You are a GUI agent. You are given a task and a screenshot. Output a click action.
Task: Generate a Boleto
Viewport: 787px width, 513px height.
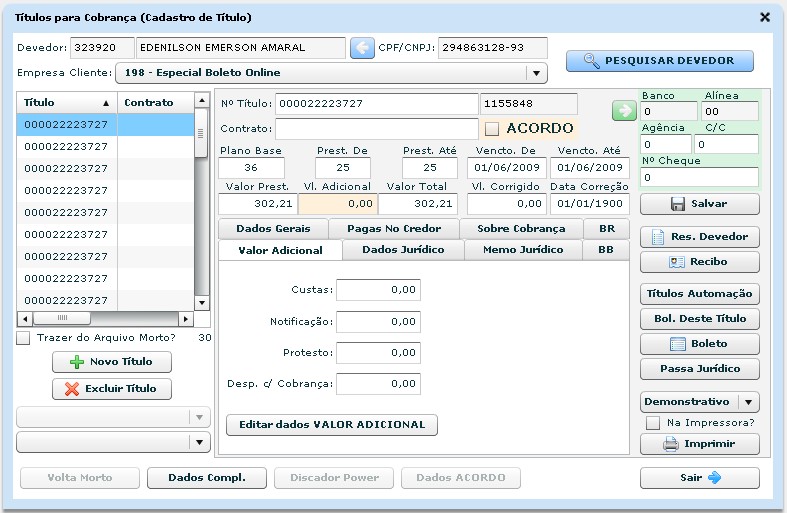coord(699,344)
